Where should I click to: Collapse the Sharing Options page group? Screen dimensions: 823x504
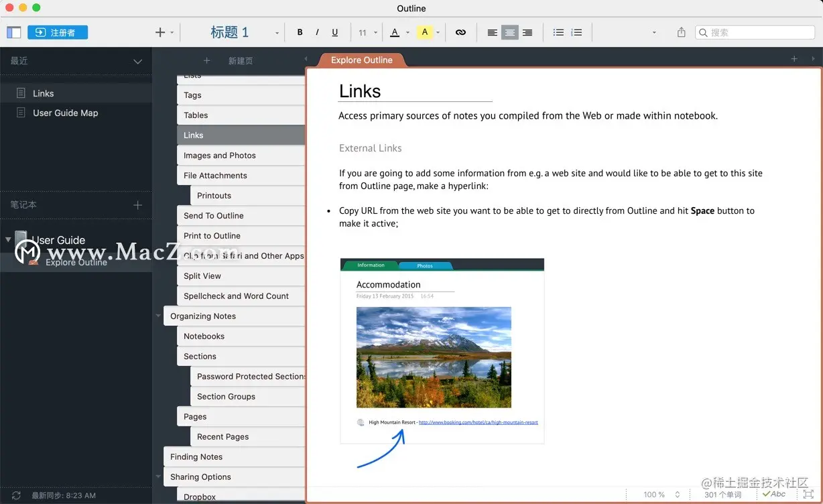158,477
